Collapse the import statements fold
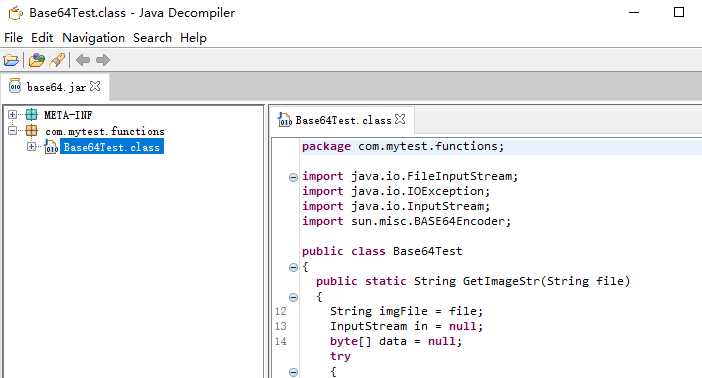702x378 pixels. 293,177
